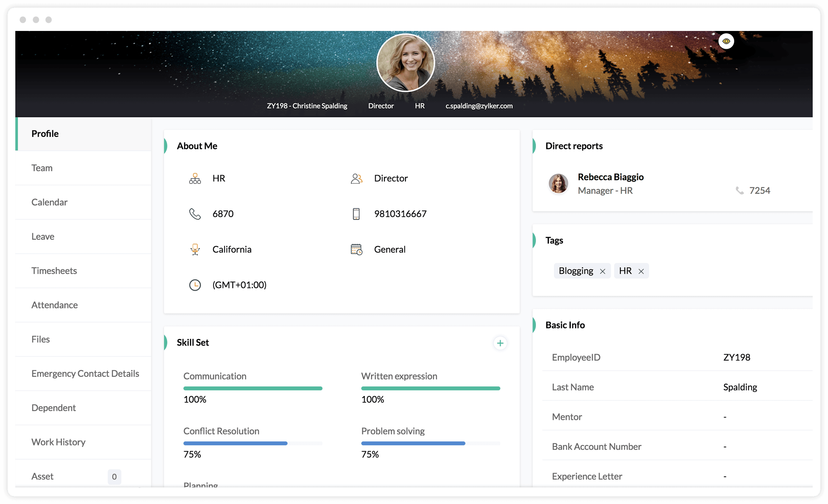Click the California location icon
The height and width of the screenshot is (504, 828).
(195, 249)
